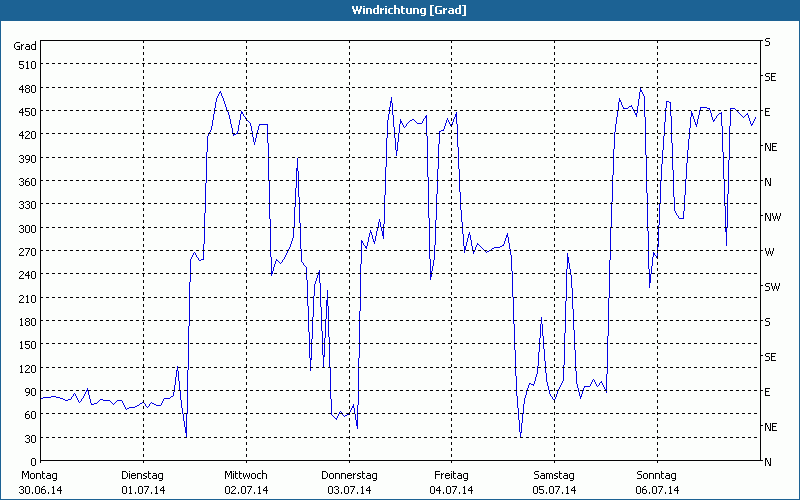
Task: Select the NW compass direction label
Action: coord(772,217)
